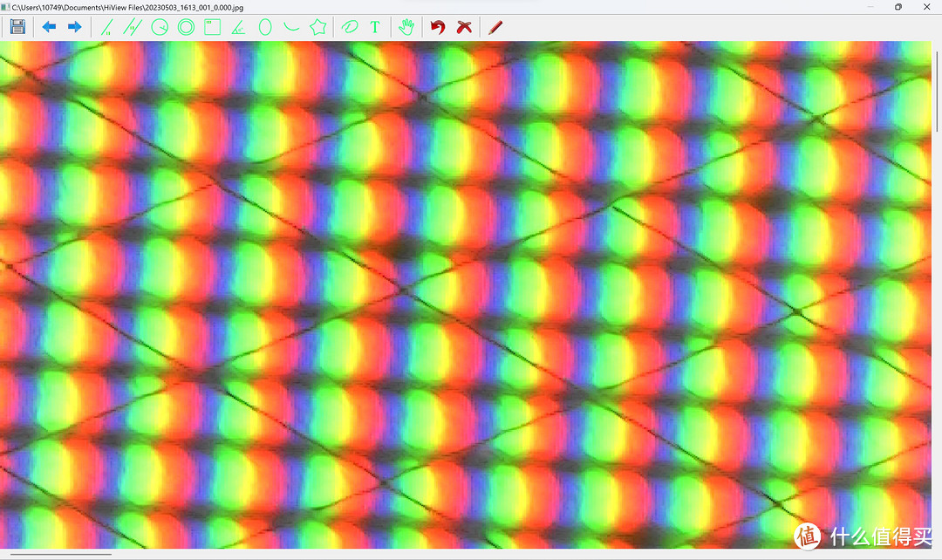Undo the last action with the red arrow
Viewport: 942px width, 560px height.
(x=437, y=27)
